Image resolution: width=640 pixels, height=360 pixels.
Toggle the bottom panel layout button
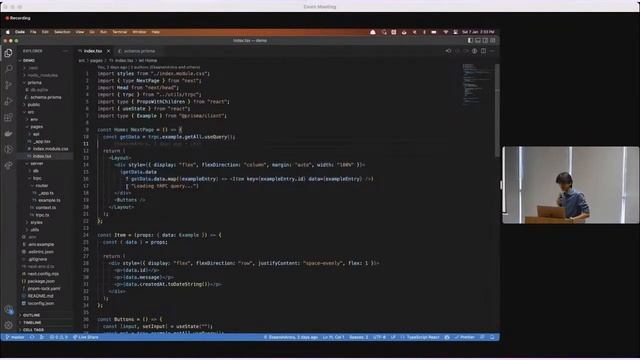[478, 40]
